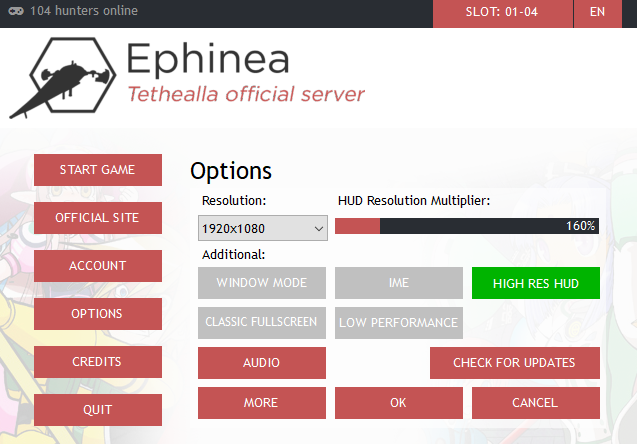Turn on LOW PERFORMANCE mode

pyautogui.click(x=399, y=323)
